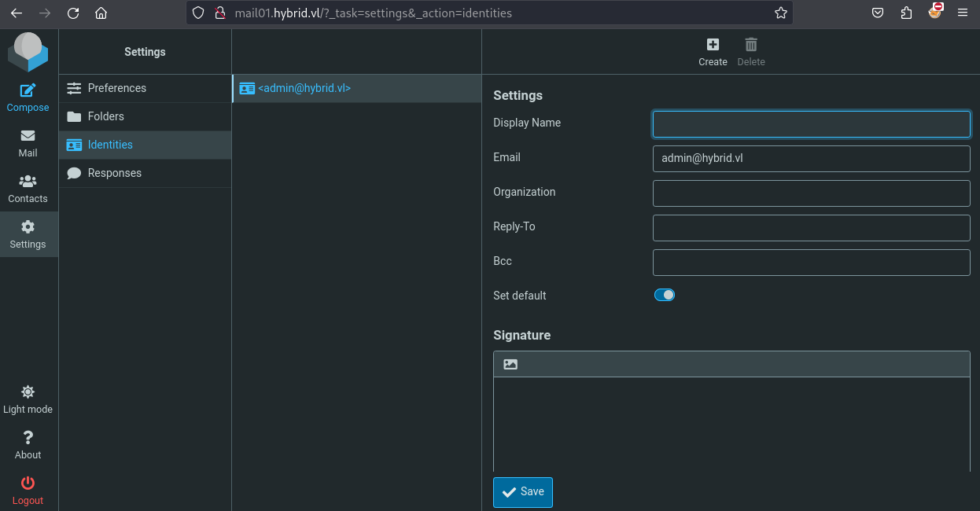Image resolution: width=980 pixels, height=511 pixels.
Task: Select Identities settings section
Action: pyautogui.click(x=146, y=145)
